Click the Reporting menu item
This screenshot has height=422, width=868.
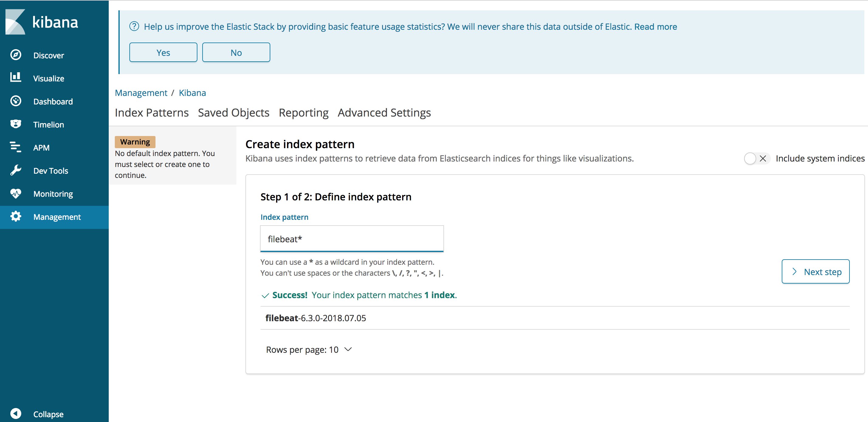[x=304, y=113]
